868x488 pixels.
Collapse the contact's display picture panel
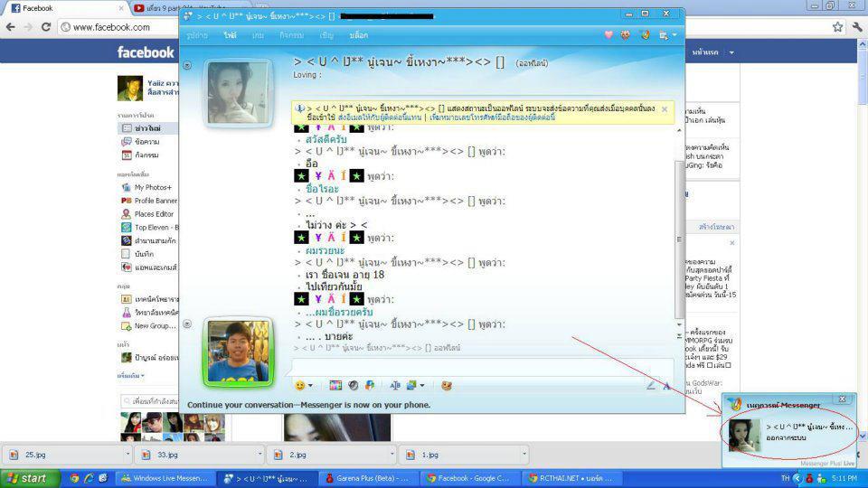tap(187, 65)
